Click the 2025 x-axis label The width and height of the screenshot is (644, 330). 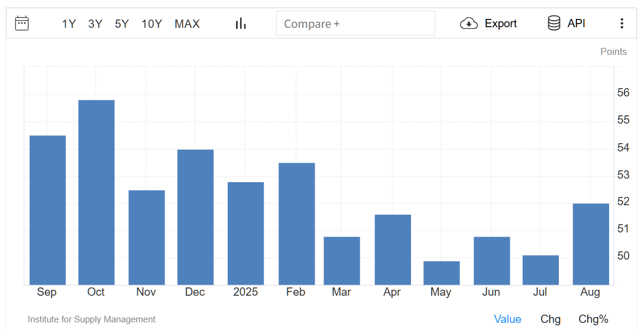245,292
